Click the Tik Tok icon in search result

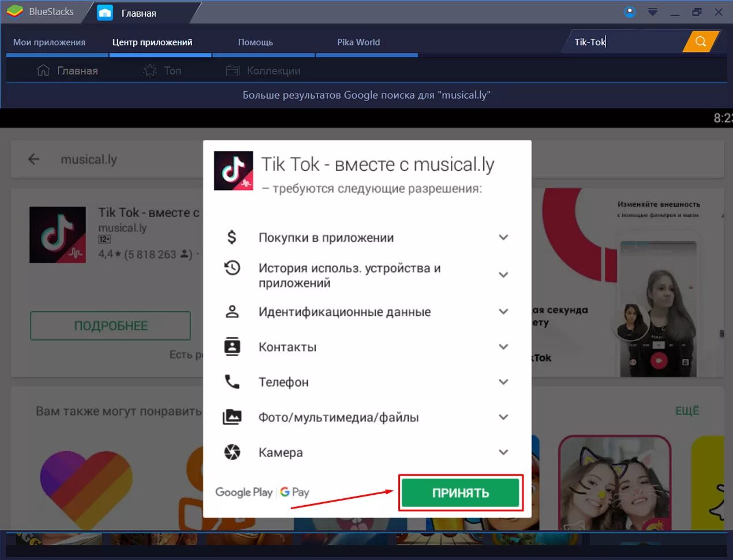[x=58, y=234]
